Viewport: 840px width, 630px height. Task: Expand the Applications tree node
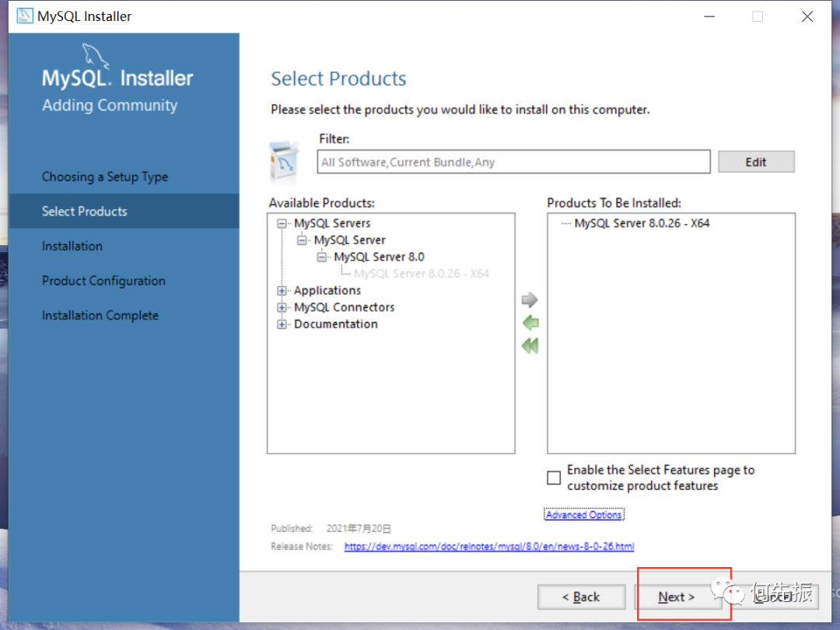(282, 290)
